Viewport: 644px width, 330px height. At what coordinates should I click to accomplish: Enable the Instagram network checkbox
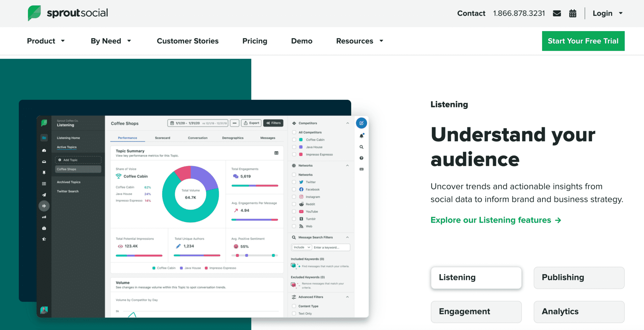[x=294, y=197]
